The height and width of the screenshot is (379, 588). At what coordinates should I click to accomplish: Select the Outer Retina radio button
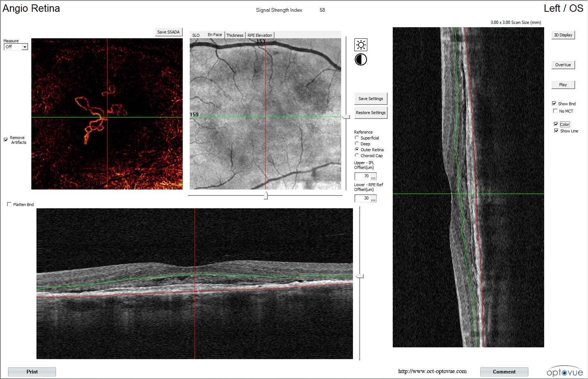(x=357, y=149)
